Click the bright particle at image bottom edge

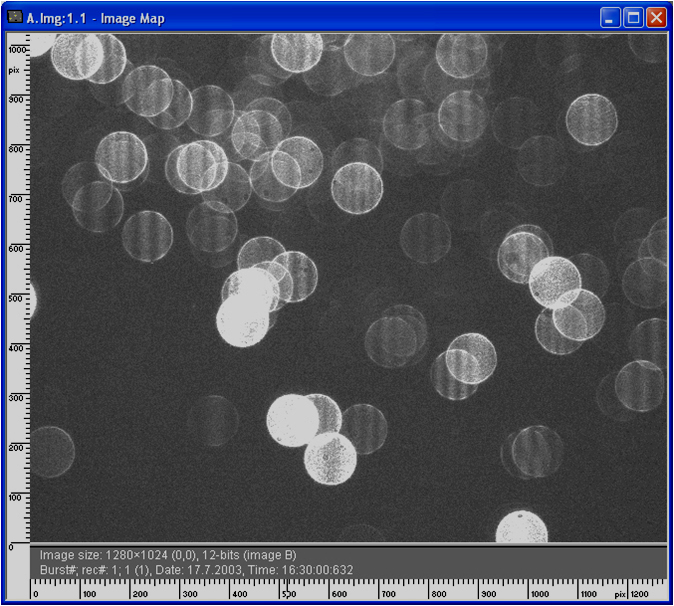click(x=521, y=526)
